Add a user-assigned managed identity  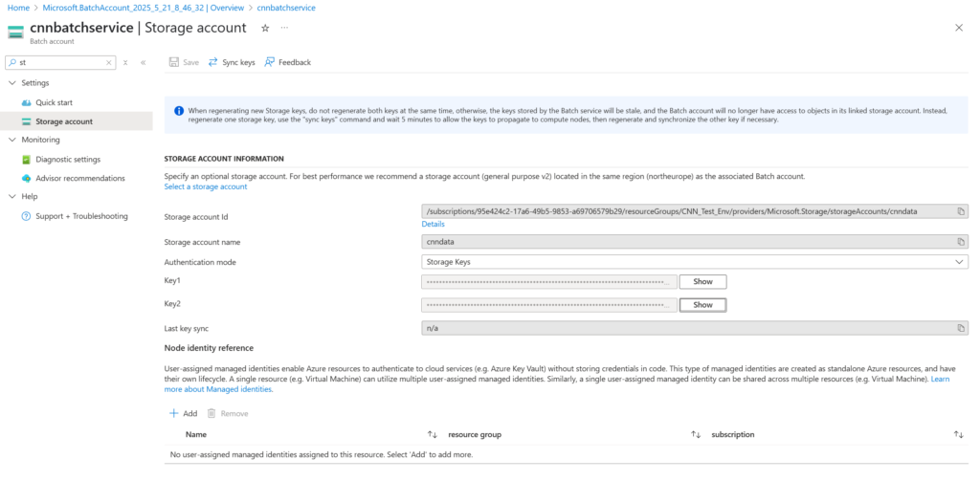click(183, 414)
